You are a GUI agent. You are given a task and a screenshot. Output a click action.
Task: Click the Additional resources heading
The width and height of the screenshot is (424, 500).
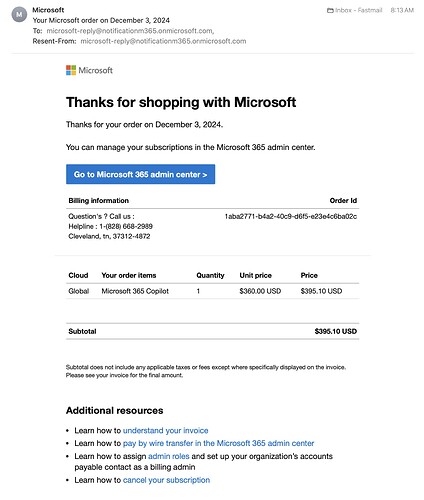[115, 410]
